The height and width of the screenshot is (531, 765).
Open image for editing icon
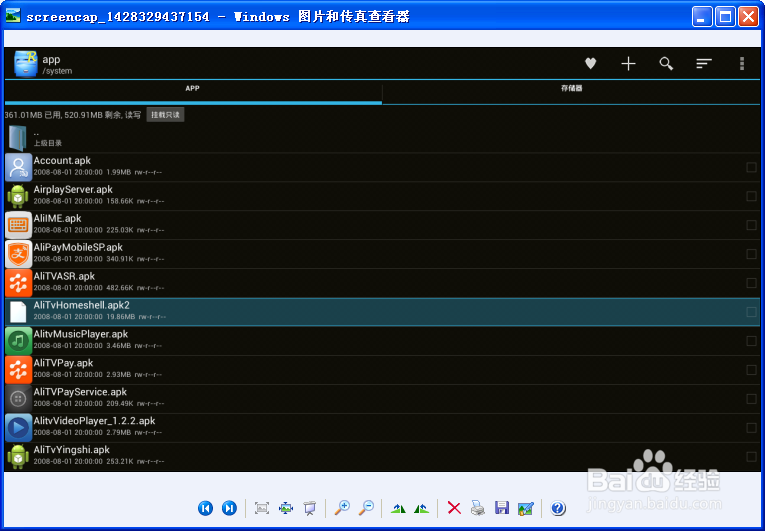point(526,508)
